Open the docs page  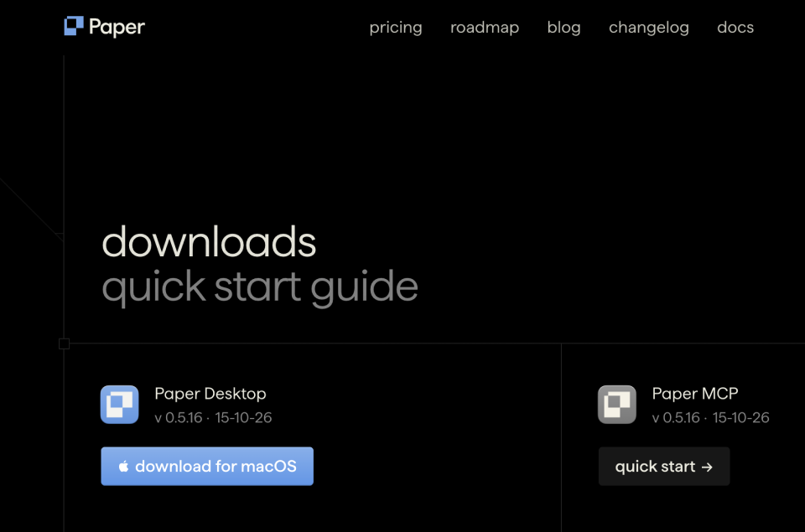(x=735, y=27)
